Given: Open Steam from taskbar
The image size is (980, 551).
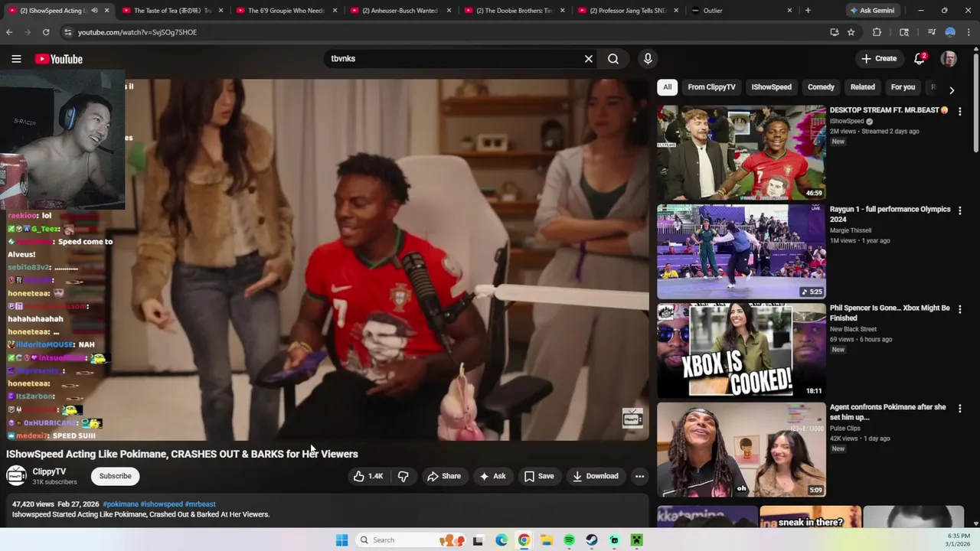Looking at the screenshot, I should click(x=592, y=540).
